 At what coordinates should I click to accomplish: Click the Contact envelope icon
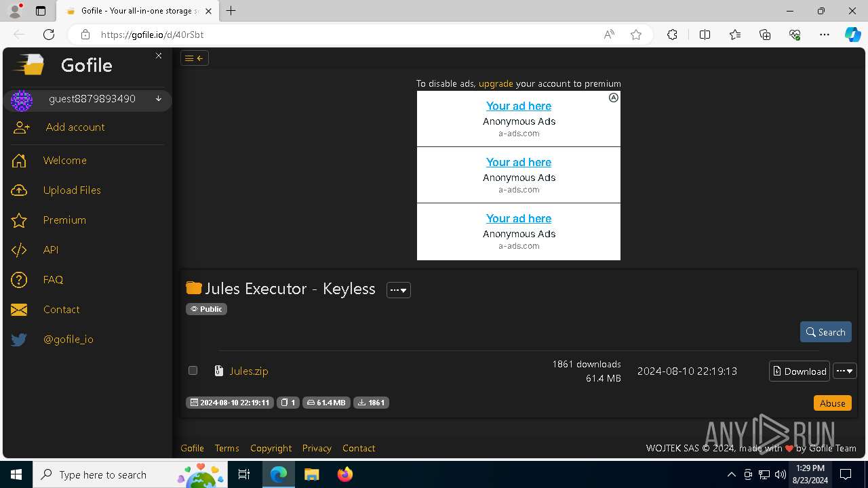tap(19, 310)
